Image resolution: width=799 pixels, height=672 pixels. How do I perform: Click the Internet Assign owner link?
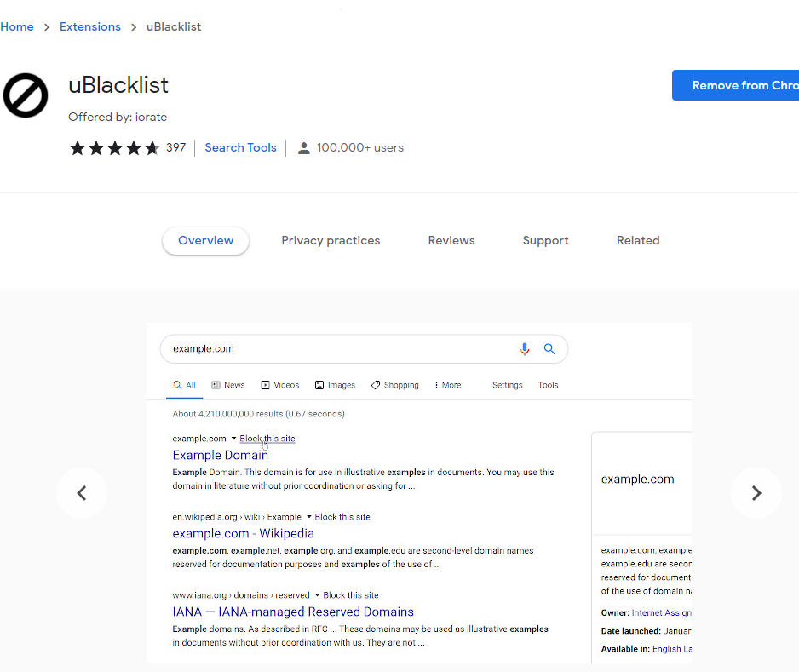coord(661,613)
